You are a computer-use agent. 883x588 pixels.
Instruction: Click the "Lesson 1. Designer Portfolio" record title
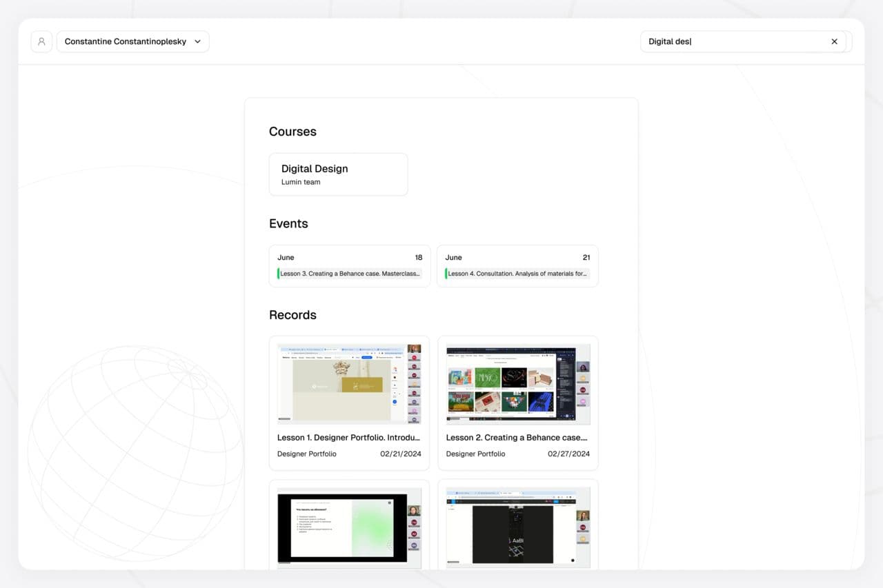(349, 438)
